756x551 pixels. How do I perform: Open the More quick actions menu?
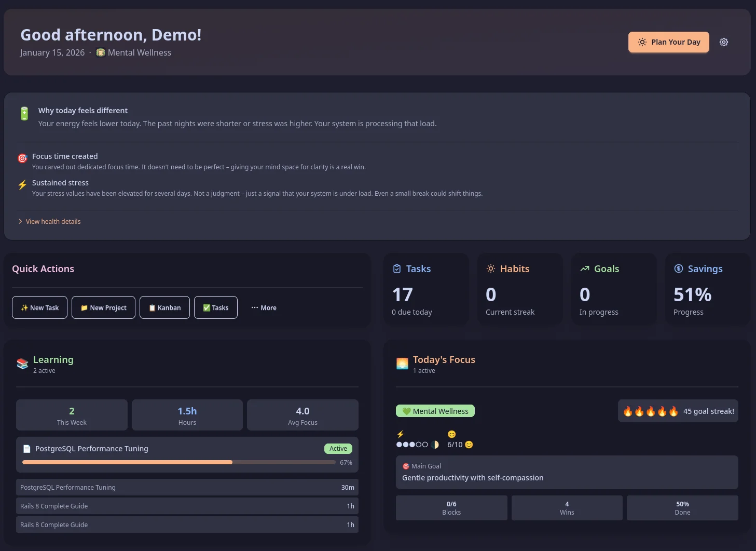tap(264, 307)
